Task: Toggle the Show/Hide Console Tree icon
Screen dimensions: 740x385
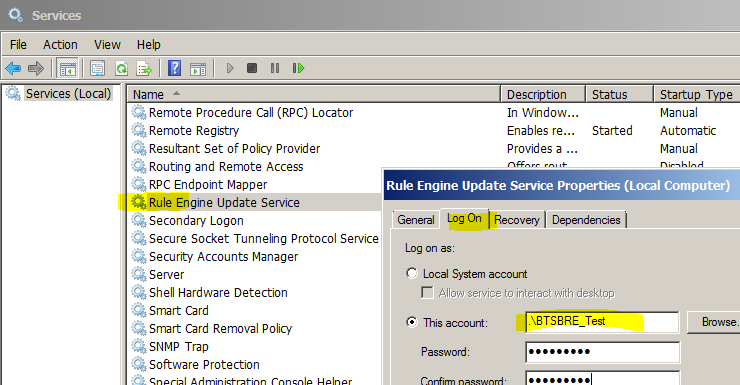Action: coord(67,68)
